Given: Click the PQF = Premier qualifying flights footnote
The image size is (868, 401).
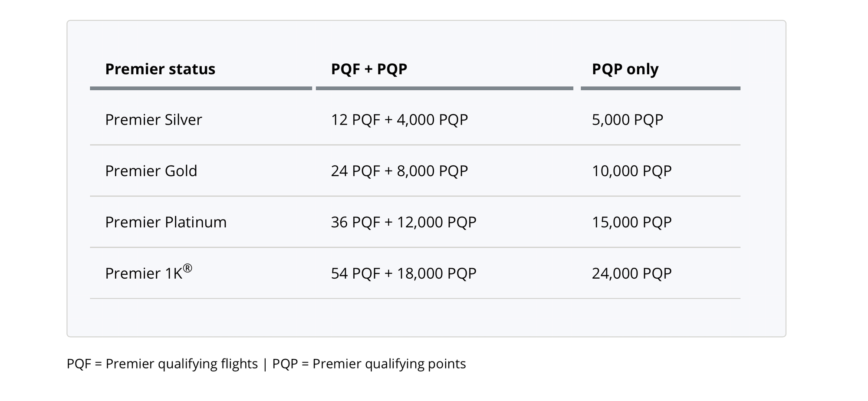Looking at the screenshot, I should (x=162, y=364).
